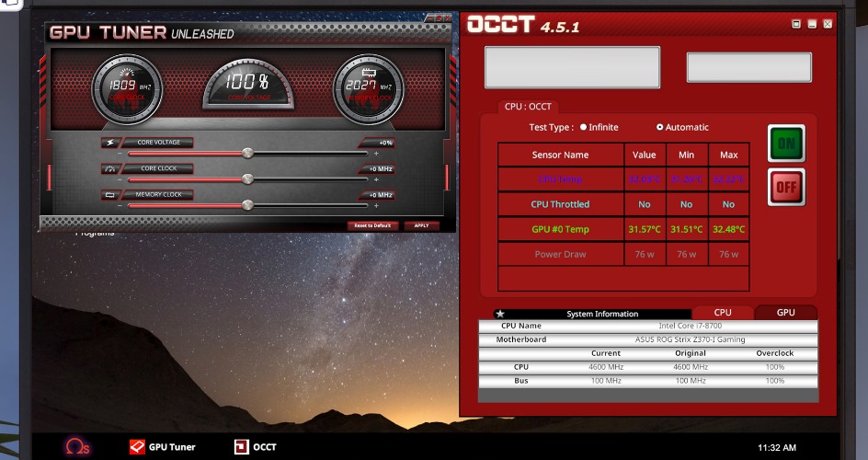This screenshot has width=868, height=460.
Task: Close the GPU Tuner window
Action: pyautogui.click(x=447, y=18)
